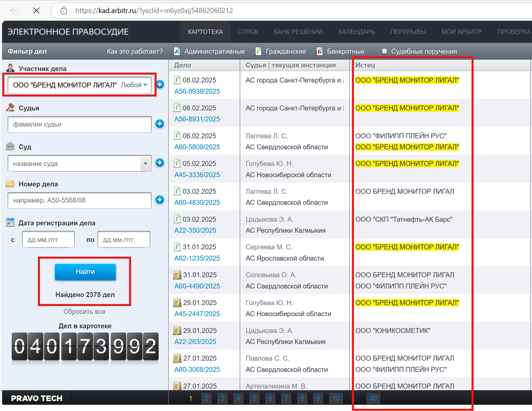
Task: Click the PRAVO TECH logo
Action: (37, 398)
